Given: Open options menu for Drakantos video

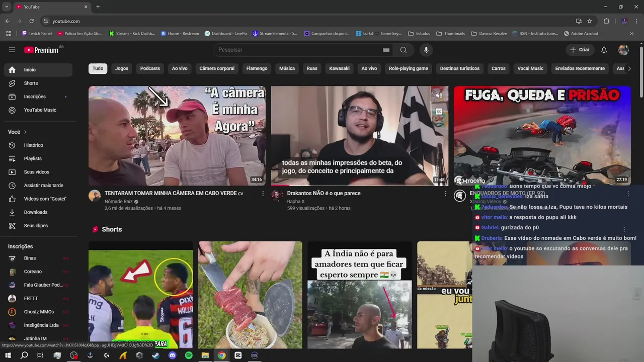Looking at the screenshot, I should pos(445,194).
